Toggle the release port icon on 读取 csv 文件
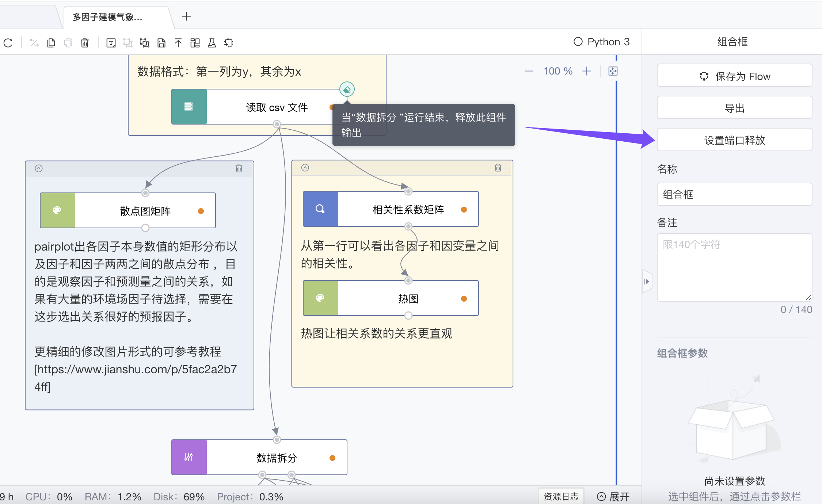The image size is (822, 504). pos(347,89)
